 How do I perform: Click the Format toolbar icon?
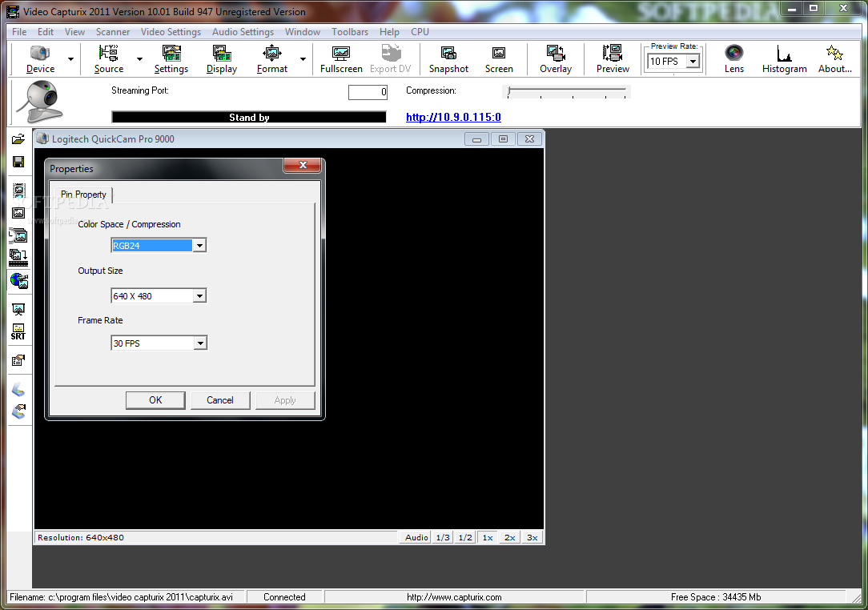pyautogui.click(x=271, y=59)
